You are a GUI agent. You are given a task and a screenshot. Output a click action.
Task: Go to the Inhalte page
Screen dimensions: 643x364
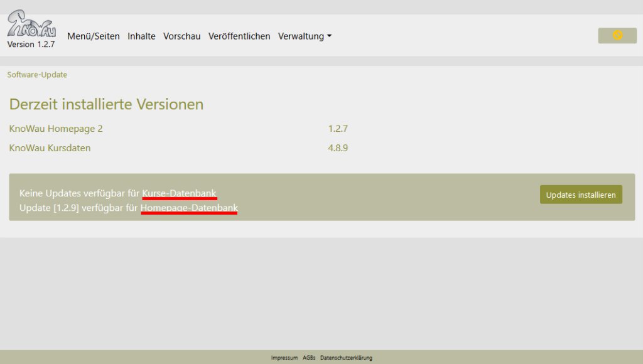coord(141,36)
